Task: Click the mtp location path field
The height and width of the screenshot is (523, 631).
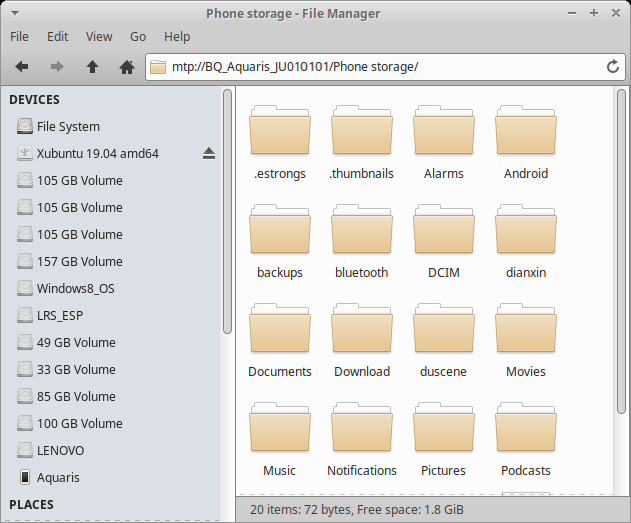Action: point(380,67)
